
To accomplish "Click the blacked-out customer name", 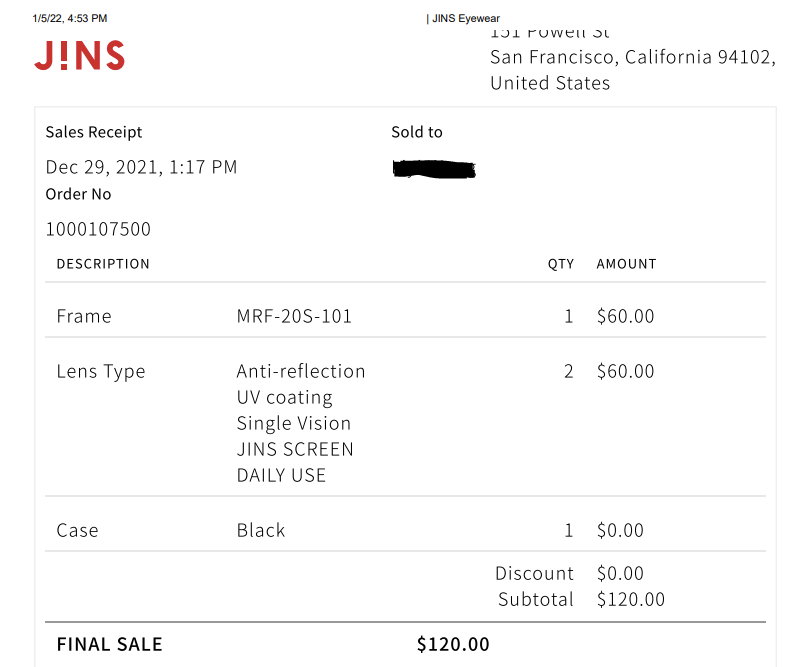I will (x=434, y=169).
